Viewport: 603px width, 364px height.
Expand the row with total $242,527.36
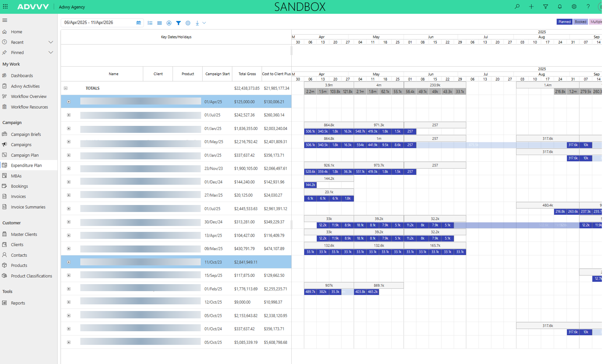69,115
